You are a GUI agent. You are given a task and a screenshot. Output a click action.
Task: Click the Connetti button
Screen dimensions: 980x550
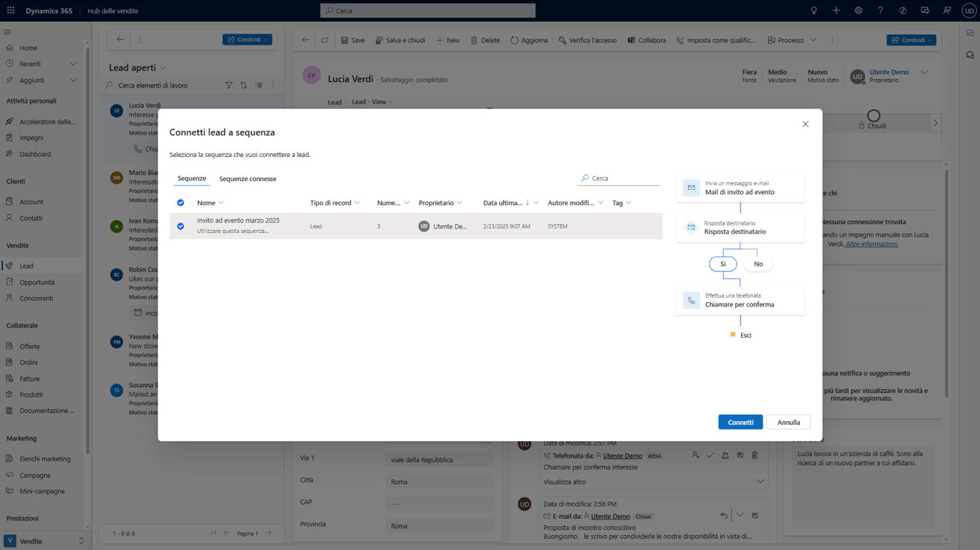coord(740,422)
